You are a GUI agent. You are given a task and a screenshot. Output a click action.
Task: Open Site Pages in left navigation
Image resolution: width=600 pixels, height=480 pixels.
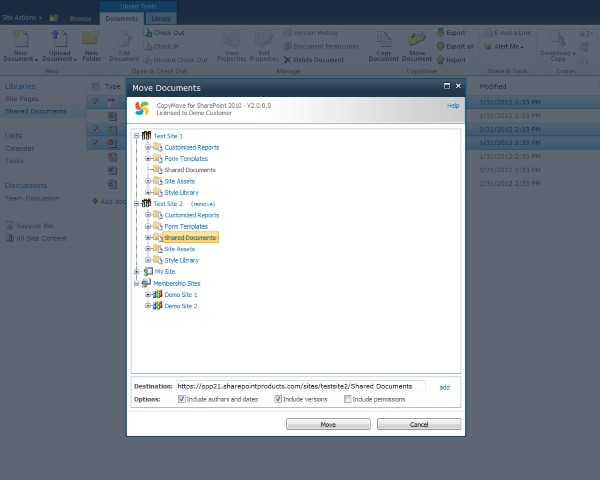(22, 99)
